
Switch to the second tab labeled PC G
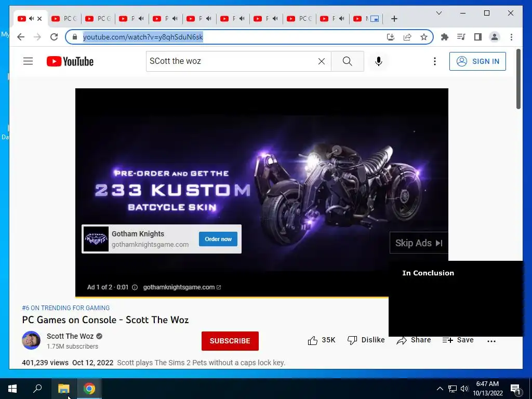pyautogui.click(x=64, y=19)
